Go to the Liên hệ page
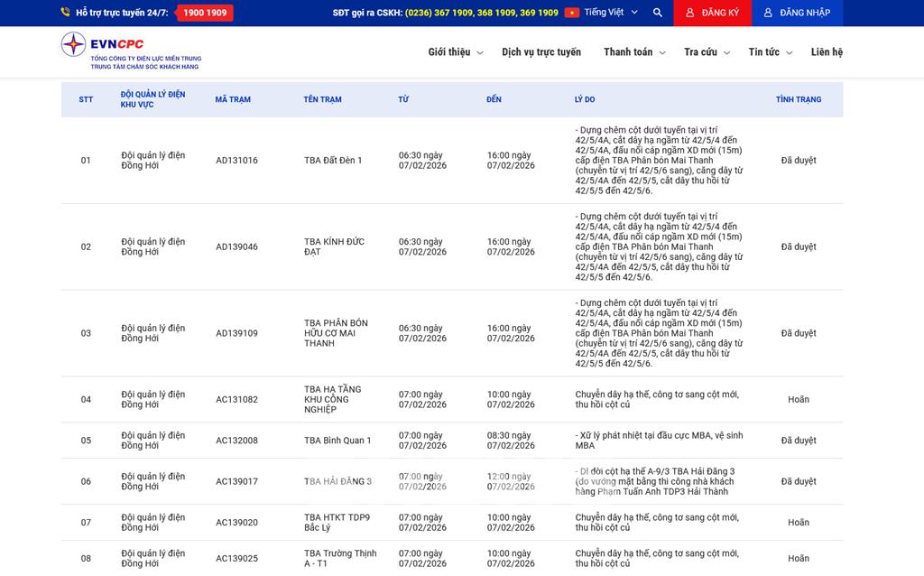Screen dimensions: 924x576 click(x=827, y=52)
